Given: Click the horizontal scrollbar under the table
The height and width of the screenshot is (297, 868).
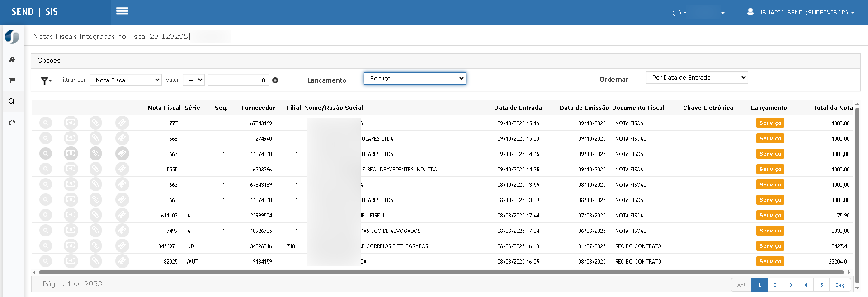Looking at the screenshot, I should coord(441,273).
